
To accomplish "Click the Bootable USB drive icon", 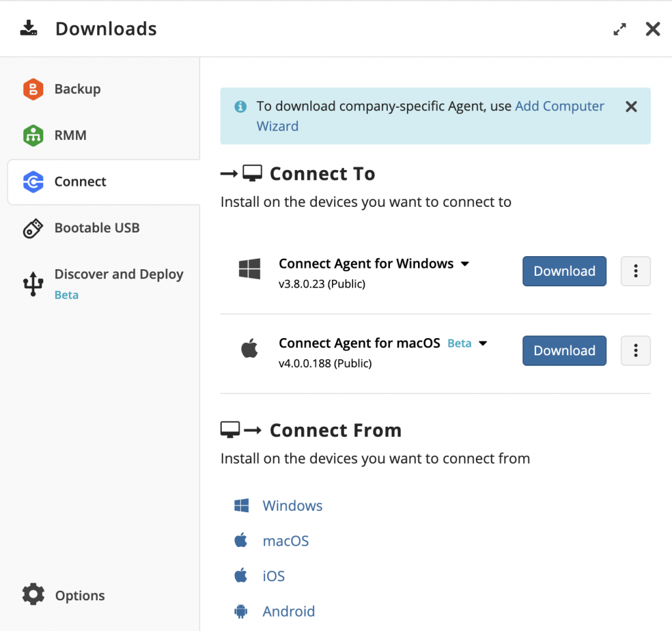I will pos(33,228).
